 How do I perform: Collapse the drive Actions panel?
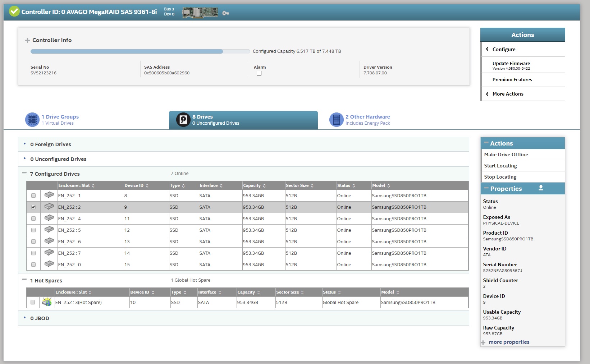tap(486, 143)
